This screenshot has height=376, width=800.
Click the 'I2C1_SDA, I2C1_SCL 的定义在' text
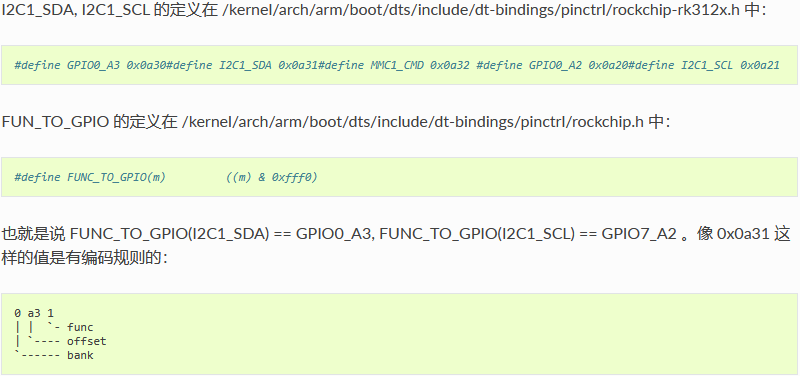click(110, 10)
